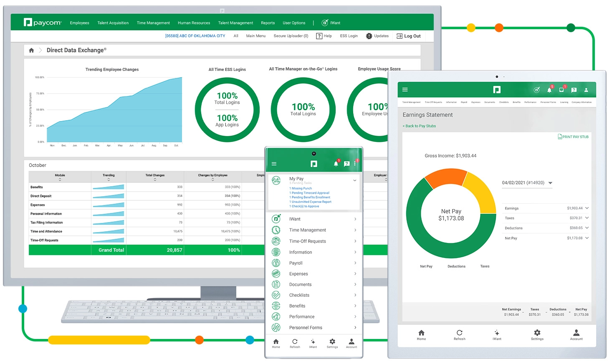
Task: Tap the notification bell on the phone
Action: coord(336,164)
